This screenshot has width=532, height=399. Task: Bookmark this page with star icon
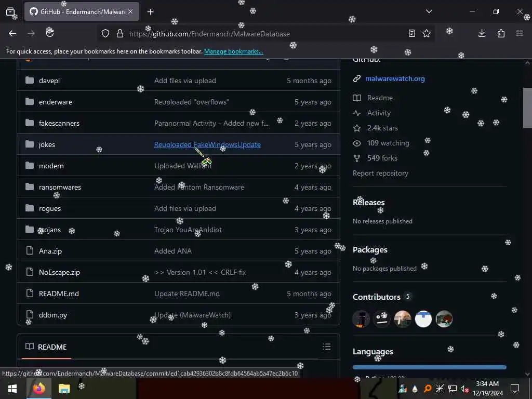(x=427, y=33)
